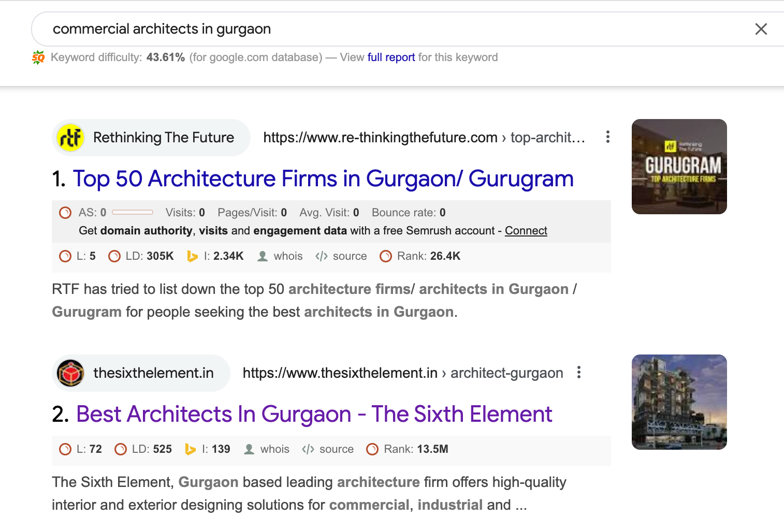The height and width of the screenshot is (532, 784).
Task: Click The Sixth Element building thumbnail
Action: [x=679, y=402]
